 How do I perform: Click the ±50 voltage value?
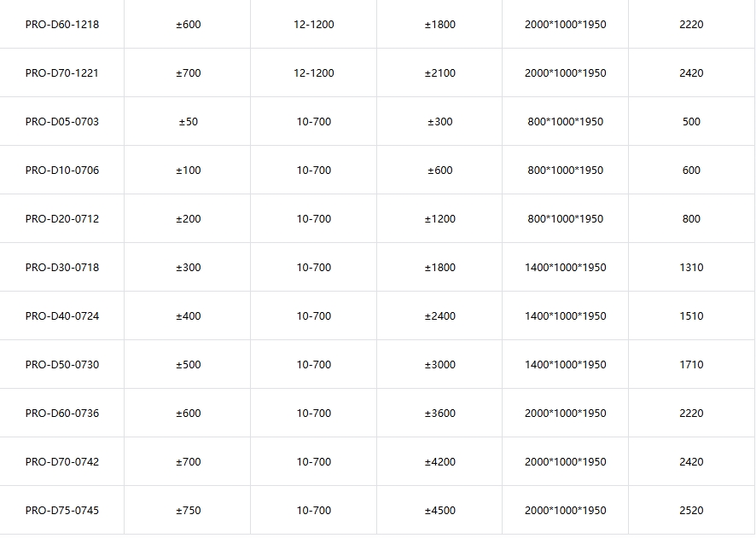188,122
